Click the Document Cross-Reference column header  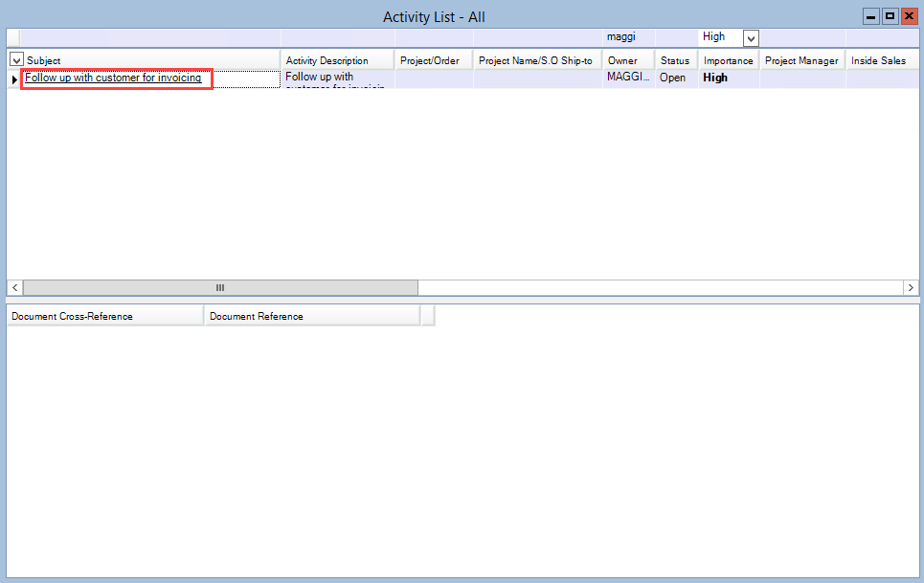(104, 316)
